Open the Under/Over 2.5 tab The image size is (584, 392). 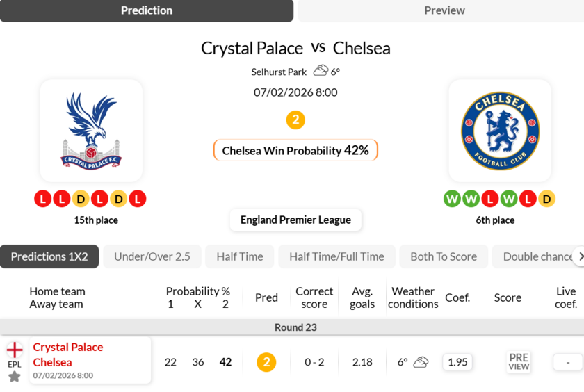(152, 256)
